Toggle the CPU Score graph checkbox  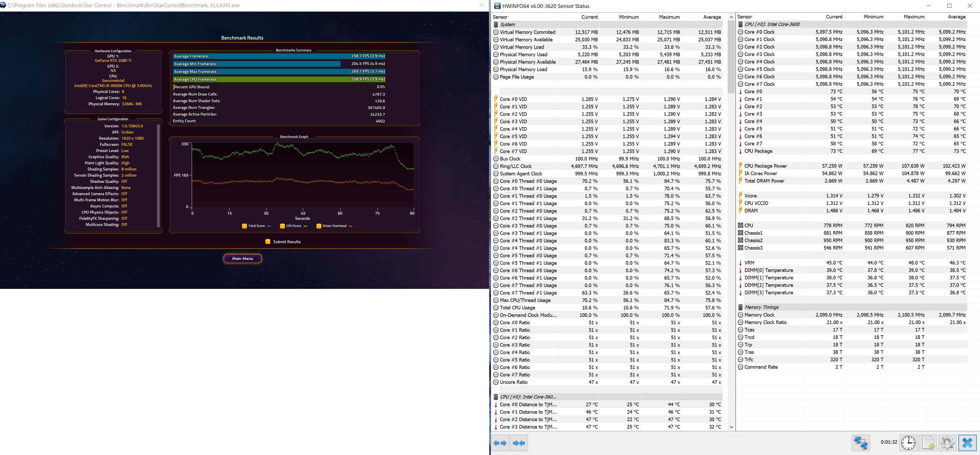click(282, 226)
